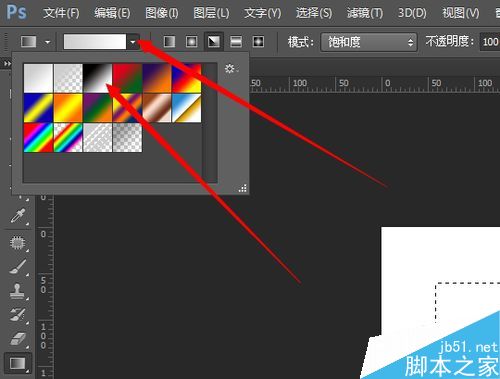
Task: Select Blue, Yellow, Blue gradient swatch
Action: [38, 108]
